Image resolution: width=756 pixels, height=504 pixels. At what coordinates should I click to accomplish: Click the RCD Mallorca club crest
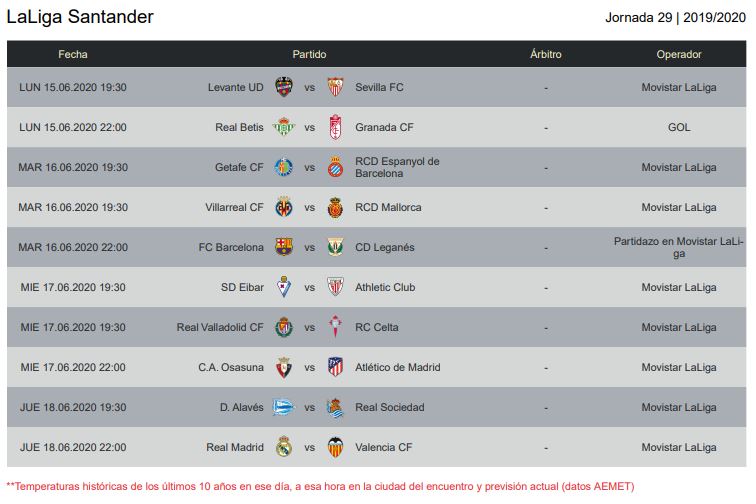335,207
